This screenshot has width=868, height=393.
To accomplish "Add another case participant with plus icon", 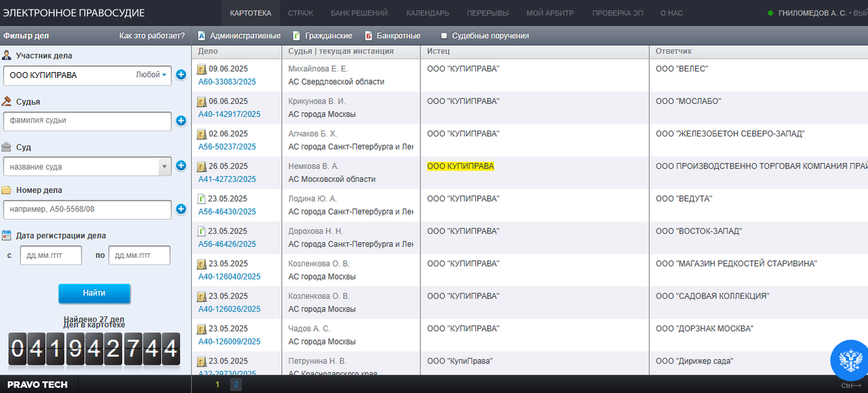I will (181, 74).
